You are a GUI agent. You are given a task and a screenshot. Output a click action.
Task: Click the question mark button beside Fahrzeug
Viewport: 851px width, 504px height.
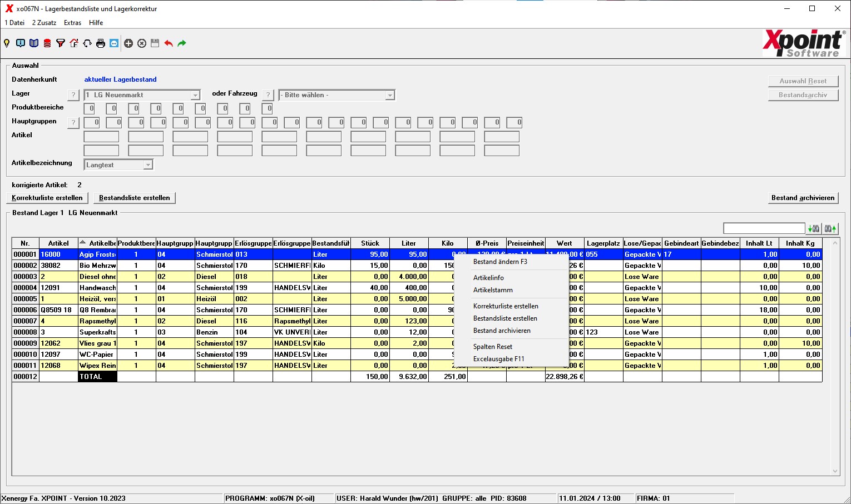pos(268,95)
